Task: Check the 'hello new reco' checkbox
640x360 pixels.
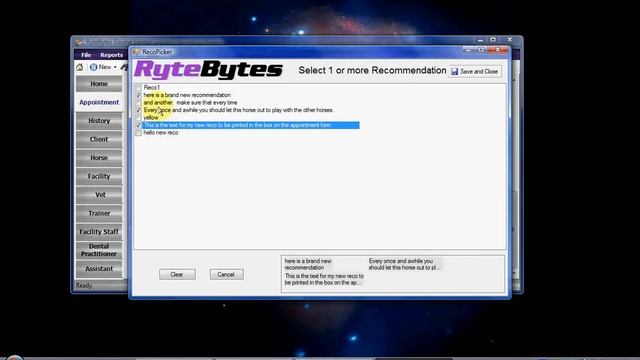Action: pos(138,133)
